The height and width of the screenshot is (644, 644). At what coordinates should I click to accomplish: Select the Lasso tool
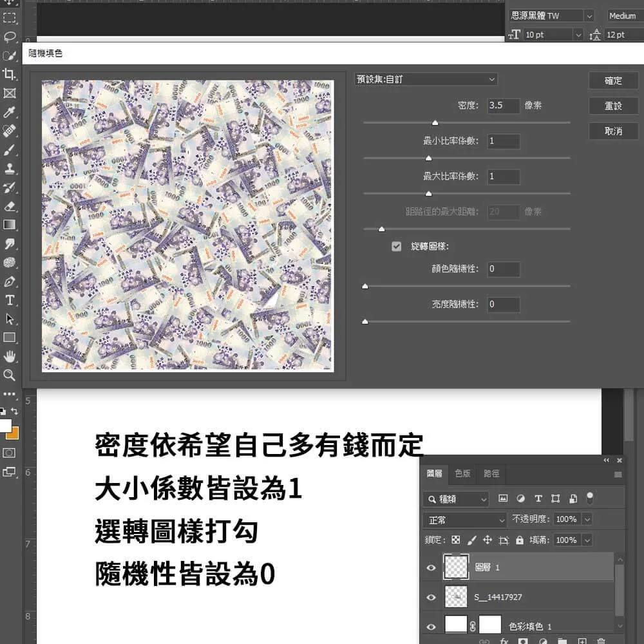pos(10,37)
